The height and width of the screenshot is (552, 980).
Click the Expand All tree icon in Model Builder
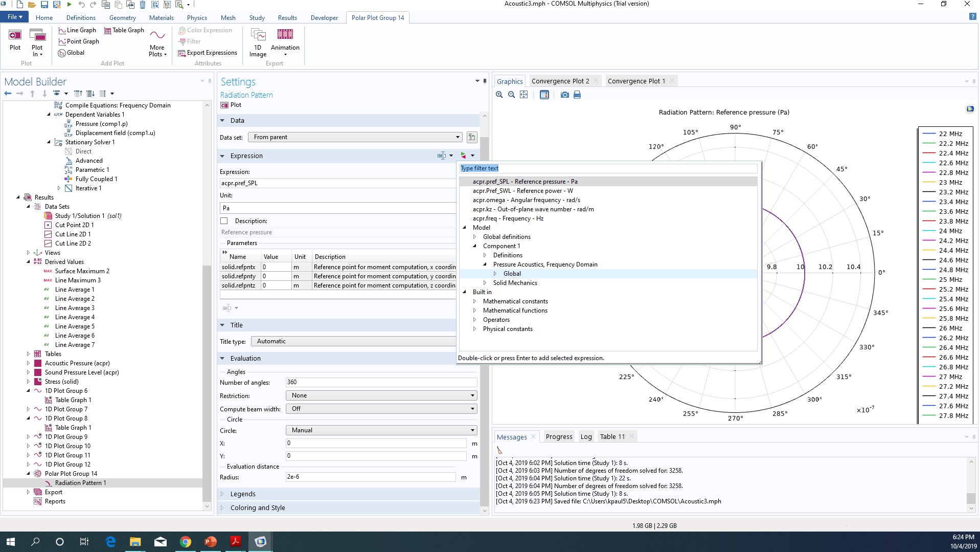click(x=78, y=94)
